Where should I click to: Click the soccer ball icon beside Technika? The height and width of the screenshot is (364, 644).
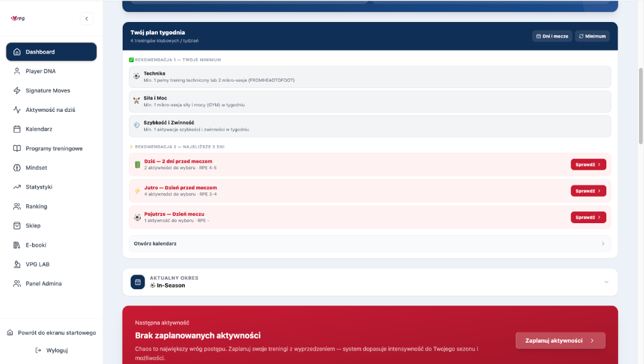pos(136,76)
